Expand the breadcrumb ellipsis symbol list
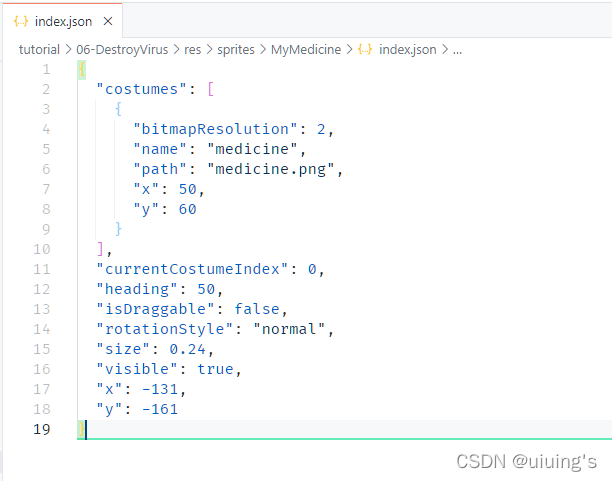Screen dimensions: 612x481 [457, 50]
